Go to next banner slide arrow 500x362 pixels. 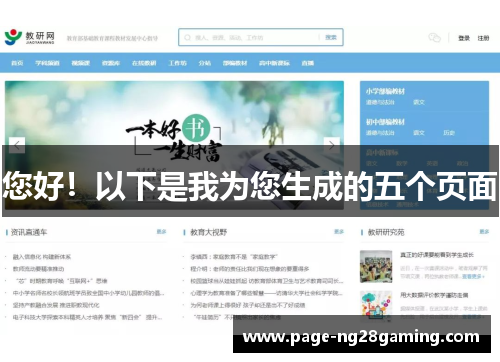(332, 145)
